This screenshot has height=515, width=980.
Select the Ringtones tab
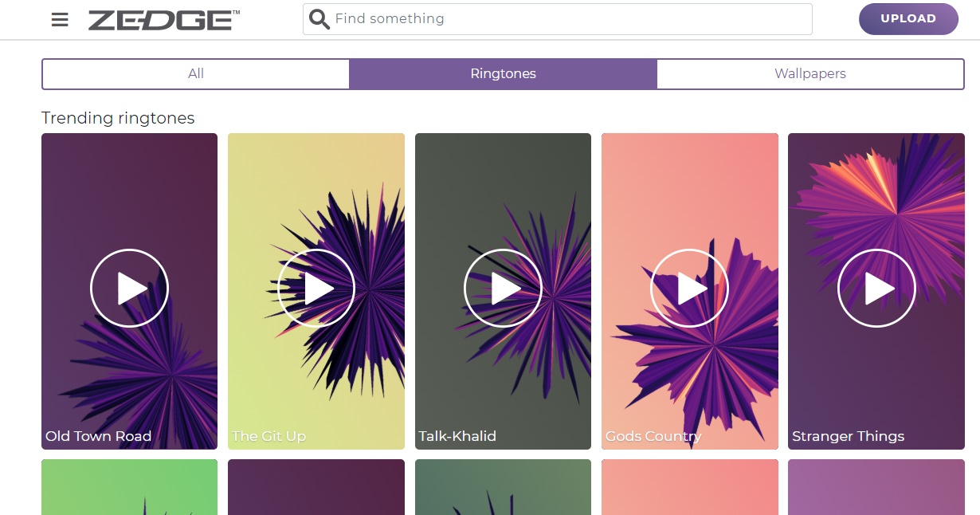(x=503, y=73)
